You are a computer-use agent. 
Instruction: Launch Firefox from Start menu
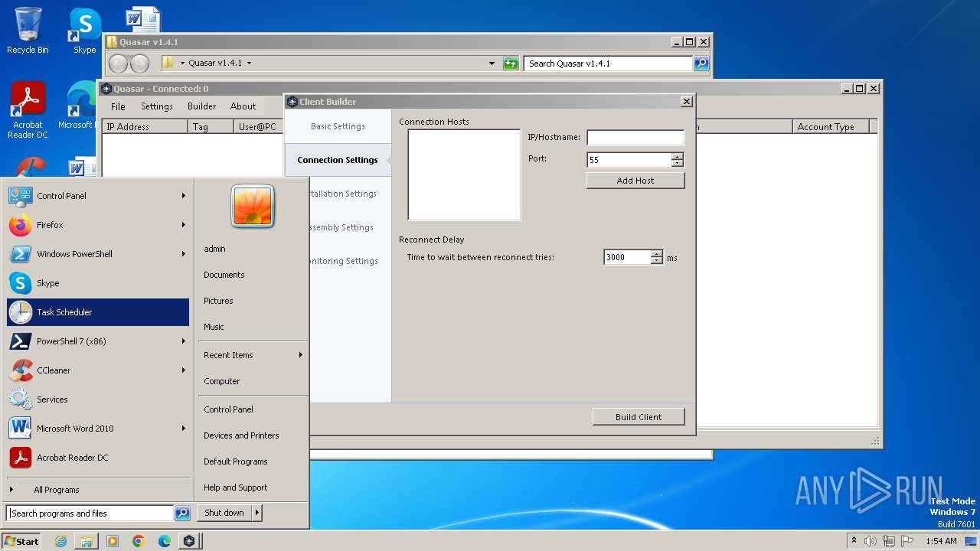pos(97,225)
